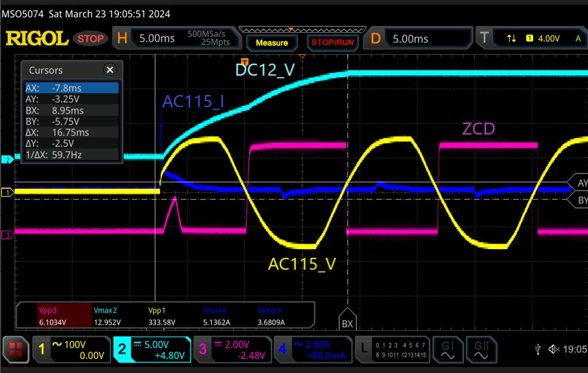Open function generator GI
This screenshot has height=373, width=588.
click(x=448, y=350)
